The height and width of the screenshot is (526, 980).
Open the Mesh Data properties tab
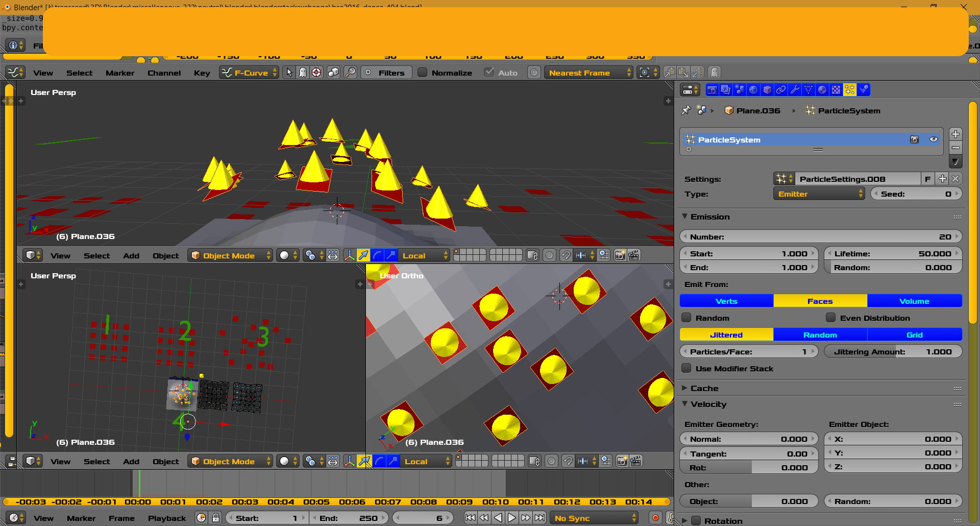[x=808, y=90]
